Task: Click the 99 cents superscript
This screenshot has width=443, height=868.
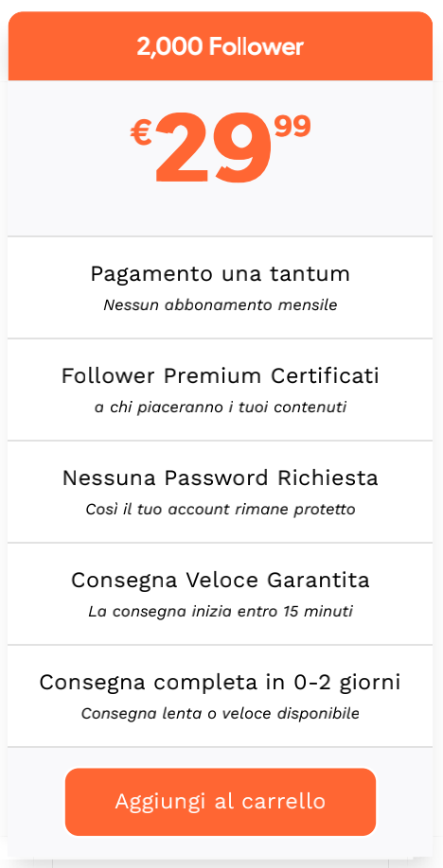Action: [x=292, y=126]
